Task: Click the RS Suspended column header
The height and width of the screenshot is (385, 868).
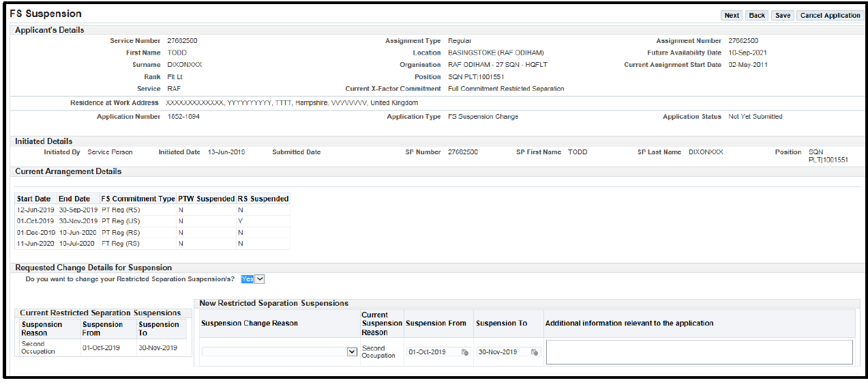Action: (x=263, y=199)
